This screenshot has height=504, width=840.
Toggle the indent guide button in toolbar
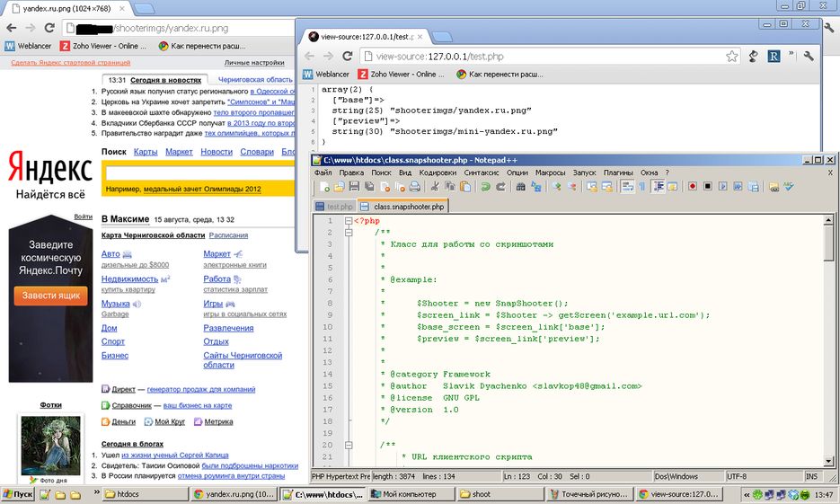point(659,187)
